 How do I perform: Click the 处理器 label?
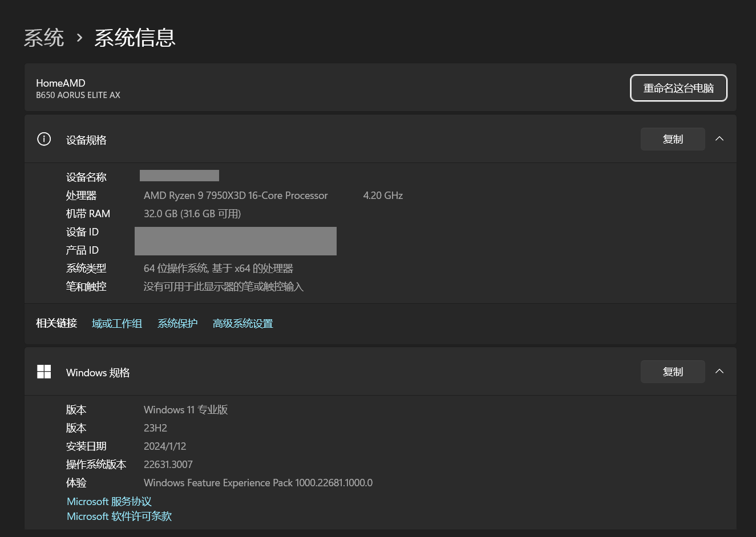pyautogui.click(x=81, y=196)
